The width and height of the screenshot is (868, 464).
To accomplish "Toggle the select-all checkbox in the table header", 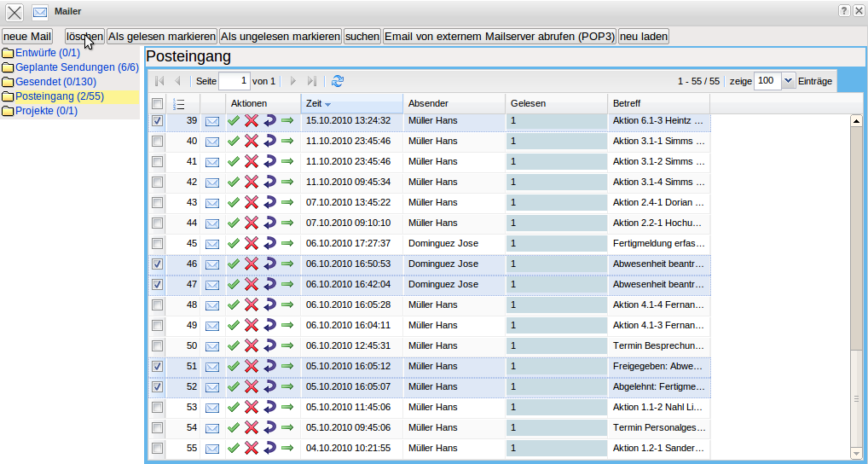I will (157, 103).
